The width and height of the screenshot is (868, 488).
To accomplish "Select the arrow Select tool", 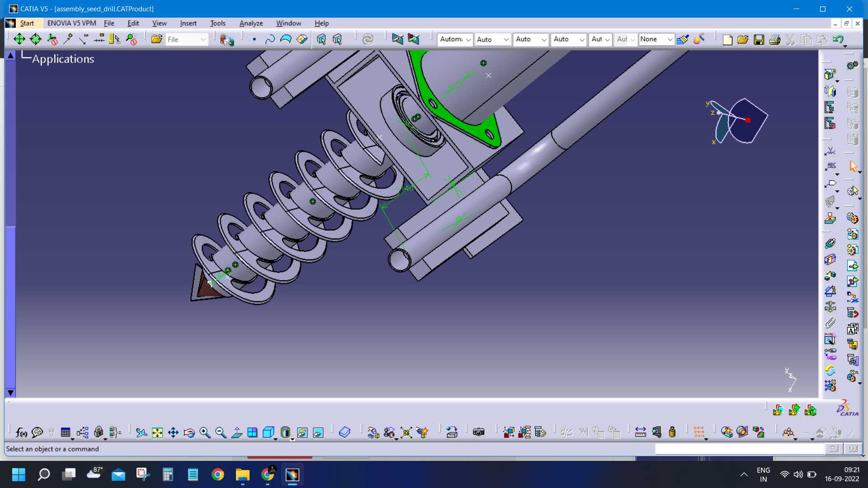I will (x=853, y=166).
